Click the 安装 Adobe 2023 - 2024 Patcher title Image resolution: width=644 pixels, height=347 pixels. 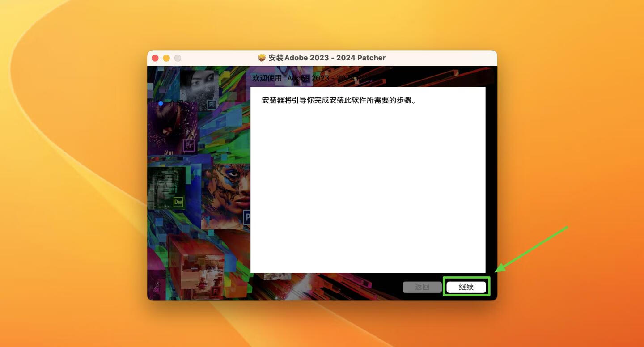[329, 58]
